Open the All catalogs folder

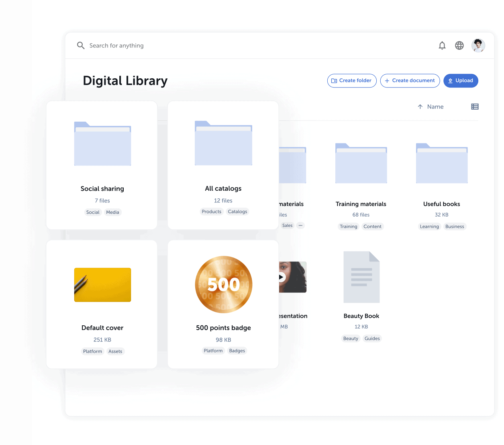[x=223, y=143]
